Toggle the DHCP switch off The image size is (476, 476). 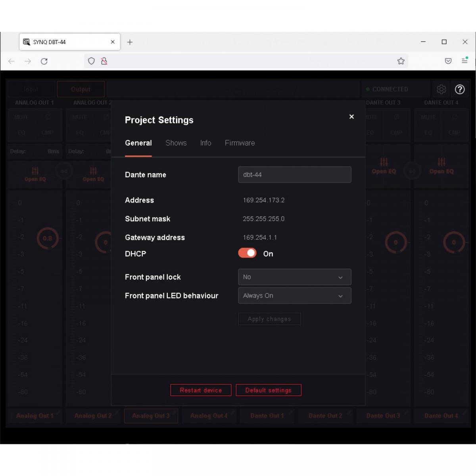[x=248, y=253]
